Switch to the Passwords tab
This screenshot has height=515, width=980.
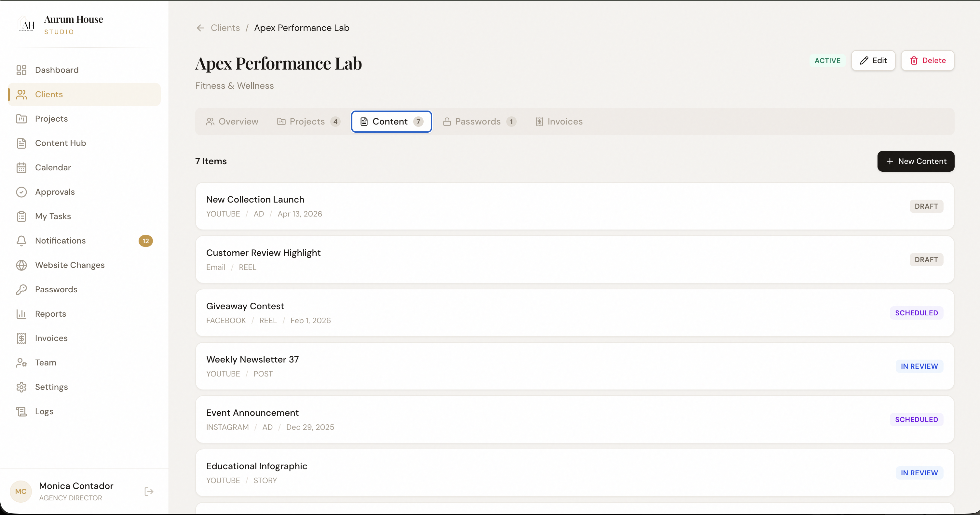pyautogui.click(x=479, y=122)
